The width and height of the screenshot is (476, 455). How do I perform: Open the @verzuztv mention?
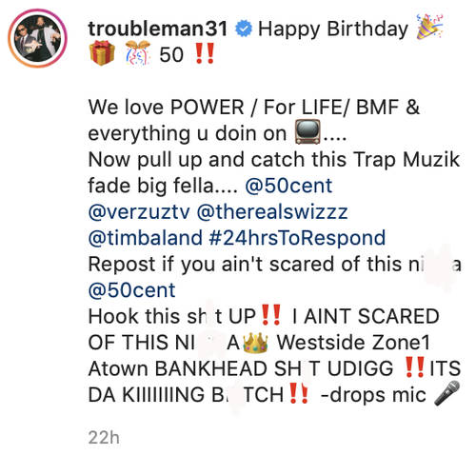tap(139, 212)
